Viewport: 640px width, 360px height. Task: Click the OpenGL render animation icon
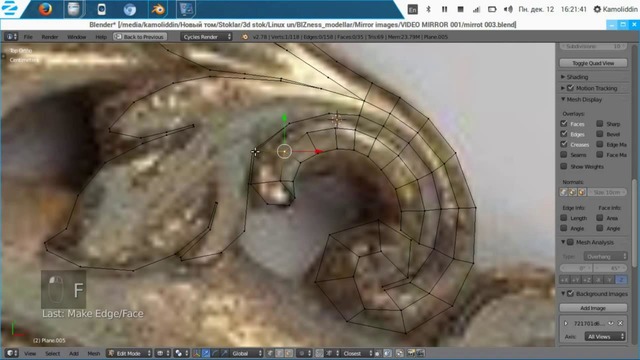420,353
